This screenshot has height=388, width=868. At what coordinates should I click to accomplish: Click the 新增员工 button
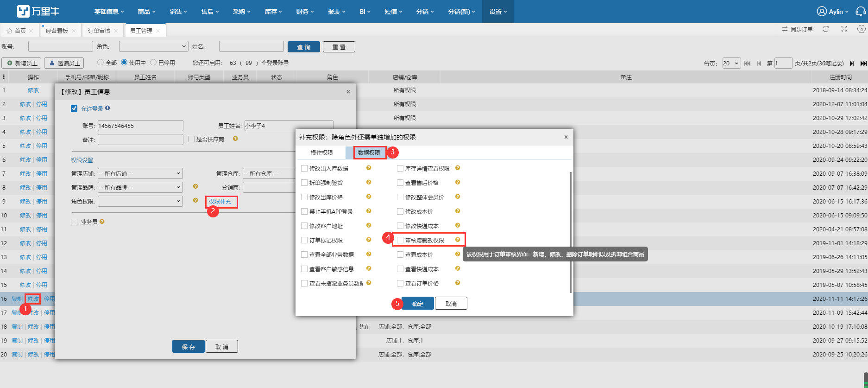pos(22,63)
